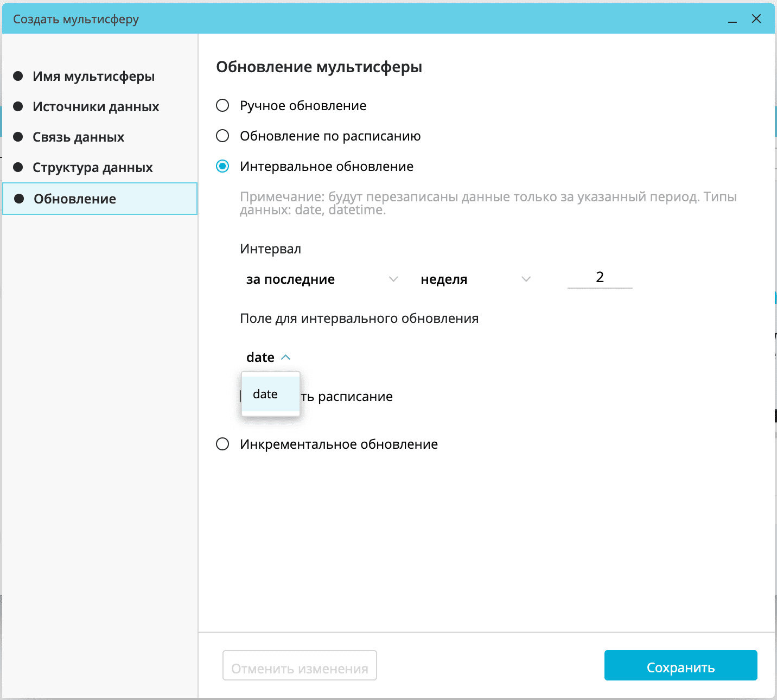
Task: Close the Создать мультисферу dialog
Action: [x=756, y=19]
